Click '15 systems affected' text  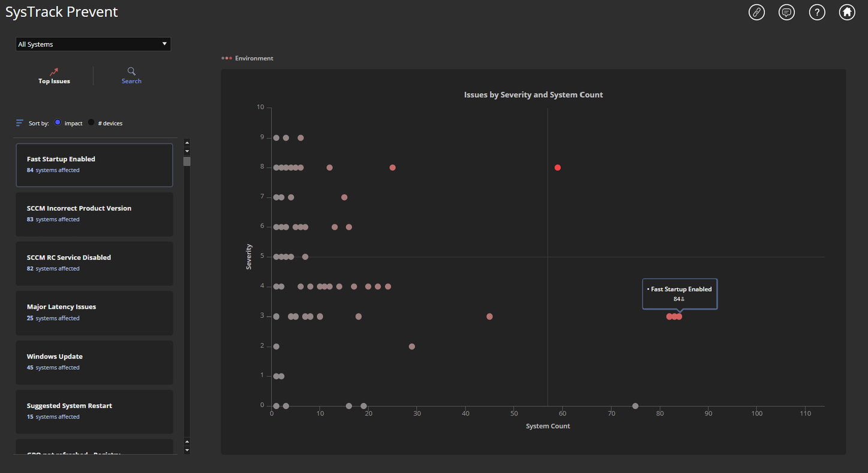pyautogui.click(x=53, y=417)
